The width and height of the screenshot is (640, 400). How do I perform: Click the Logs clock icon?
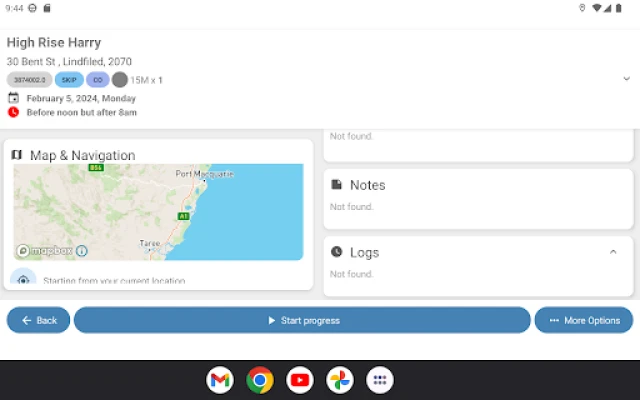(x=336, y=252)
